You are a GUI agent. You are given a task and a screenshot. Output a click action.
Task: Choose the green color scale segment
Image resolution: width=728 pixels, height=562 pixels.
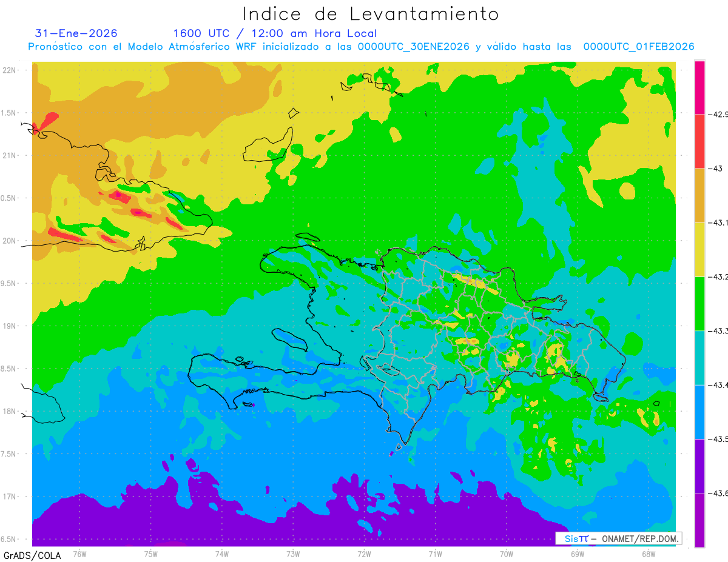coord(699,304)
